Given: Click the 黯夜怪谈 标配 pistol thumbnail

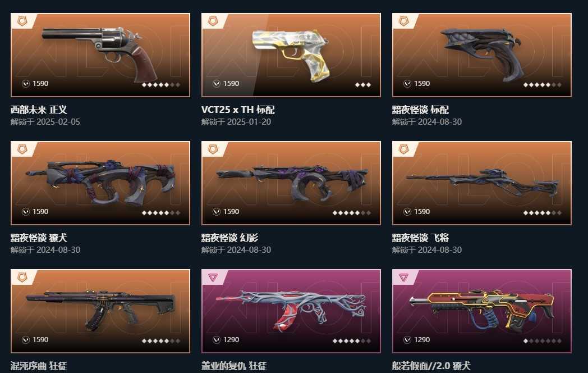Looking at the screenshot, I should click(482, 55).
